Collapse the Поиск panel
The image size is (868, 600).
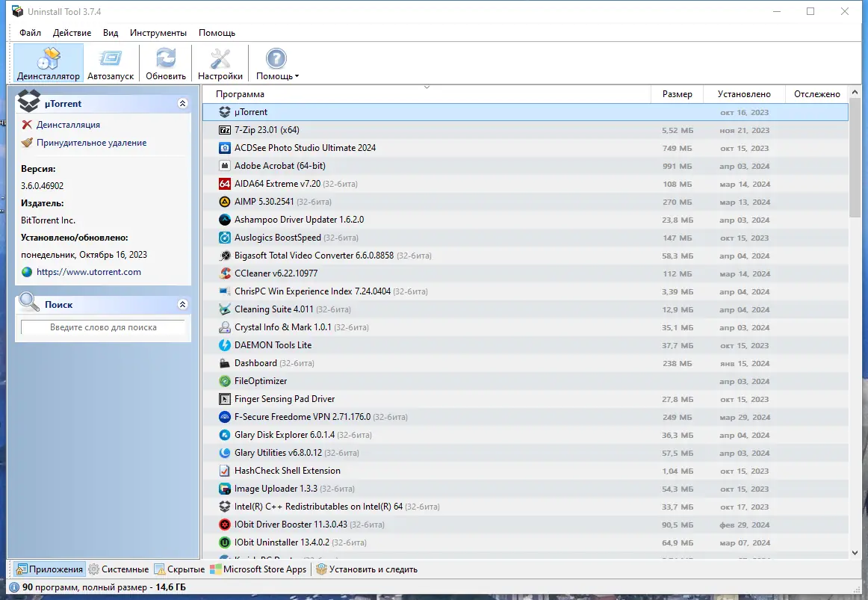click(x=183, y=304)
